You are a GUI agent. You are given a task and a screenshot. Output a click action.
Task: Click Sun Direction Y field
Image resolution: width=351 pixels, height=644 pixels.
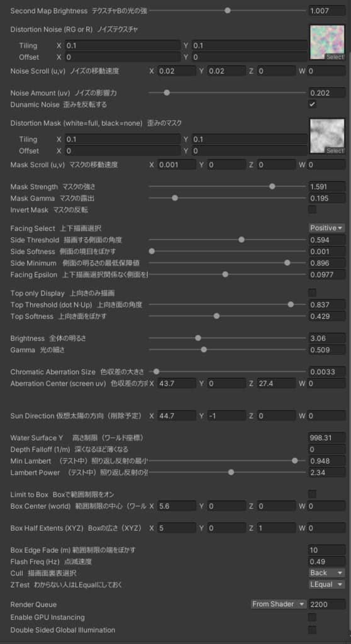[226, 416]
